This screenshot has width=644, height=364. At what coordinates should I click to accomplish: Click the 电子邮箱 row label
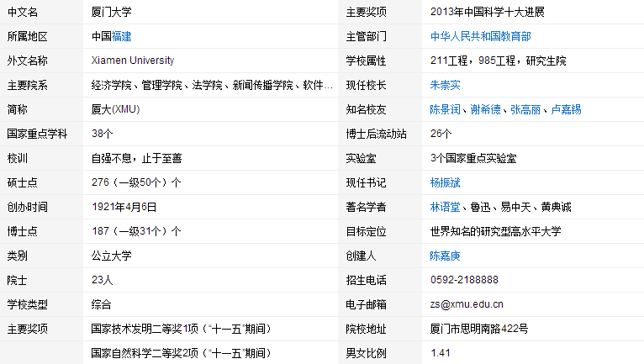pos(366,304)
